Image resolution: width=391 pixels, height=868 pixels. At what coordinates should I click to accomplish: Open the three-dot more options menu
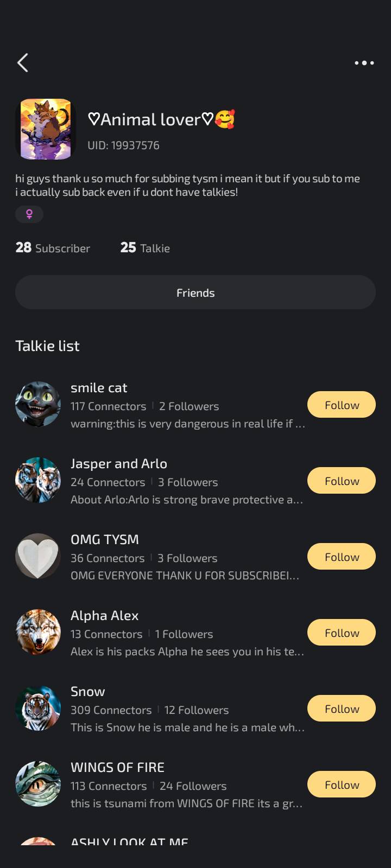click(364, 63)
